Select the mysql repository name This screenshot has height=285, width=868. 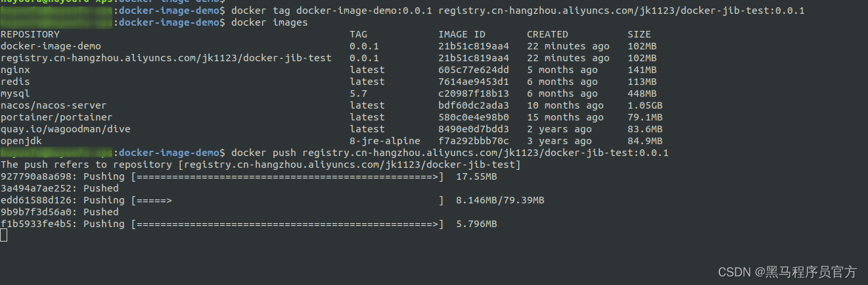[15, 93]
